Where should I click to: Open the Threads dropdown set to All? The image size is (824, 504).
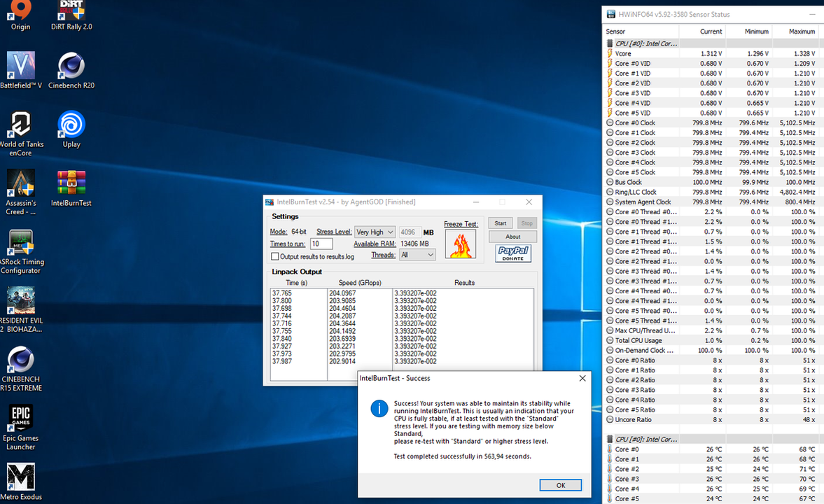pos(417,255)
